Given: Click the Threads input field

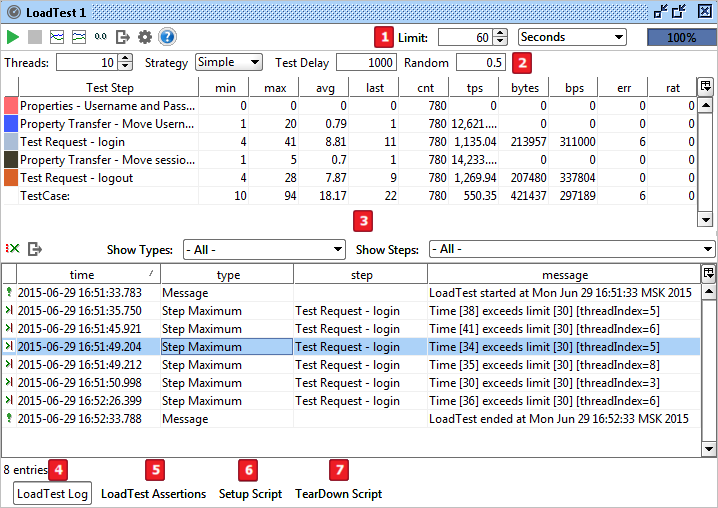Looking at the screenshot, I should [x=87, y=62].
